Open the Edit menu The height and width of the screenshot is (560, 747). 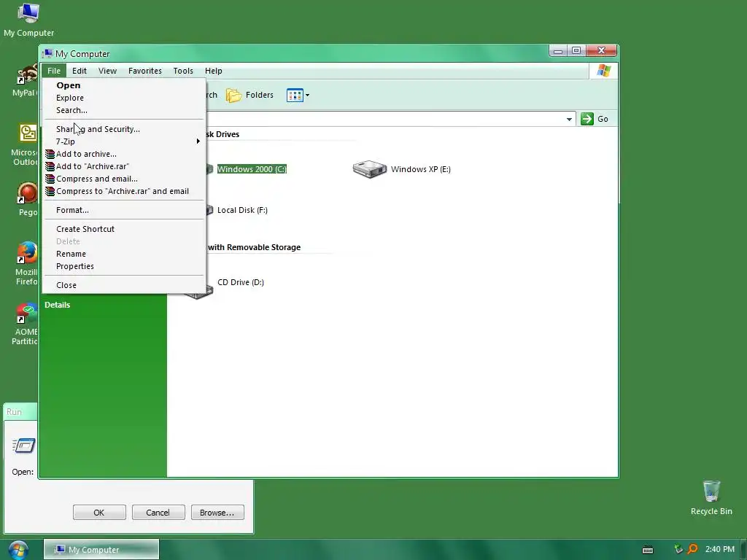coord(79,71)
